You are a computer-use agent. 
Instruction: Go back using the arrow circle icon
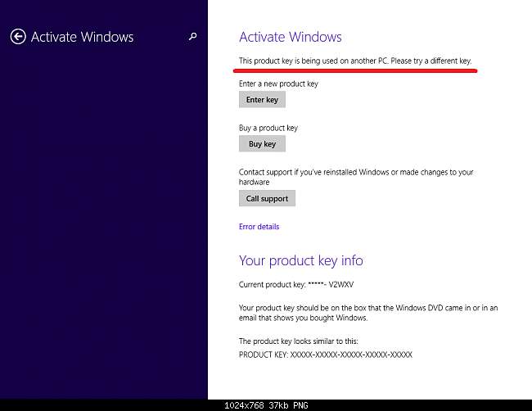tap(18, 37)
